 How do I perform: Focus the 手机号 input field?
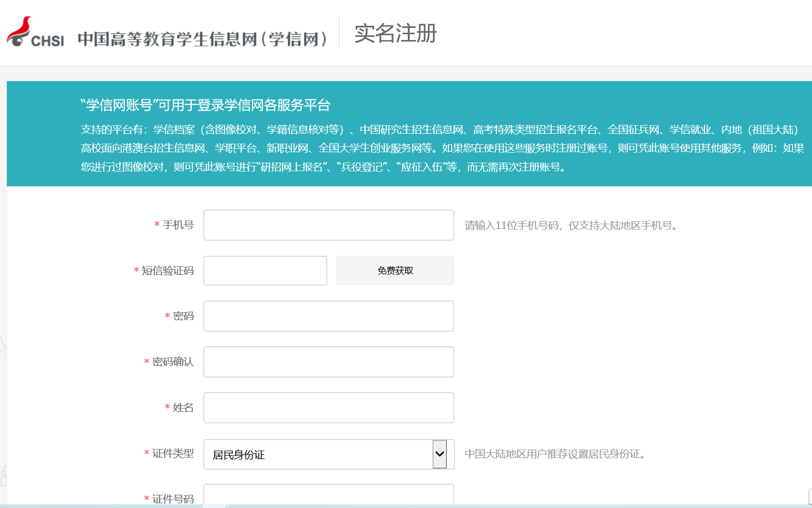click(328, 225)
